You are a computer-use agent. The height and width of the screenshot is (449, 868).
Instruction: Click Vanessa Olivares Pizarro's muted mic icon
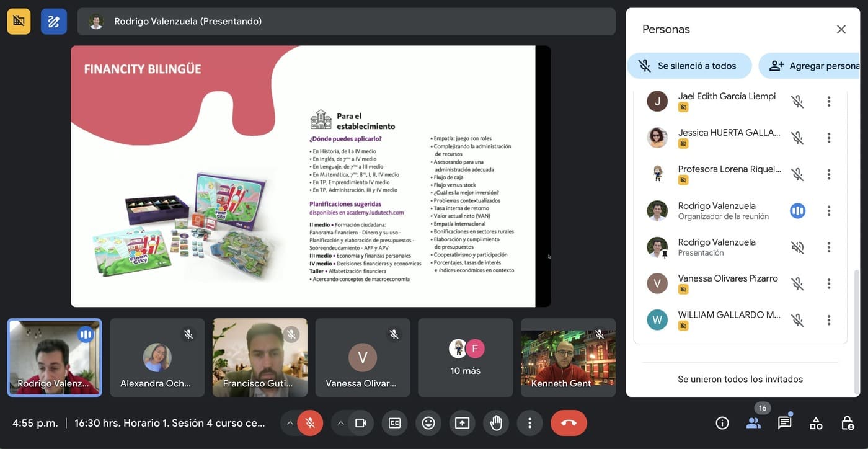point(797,284)
